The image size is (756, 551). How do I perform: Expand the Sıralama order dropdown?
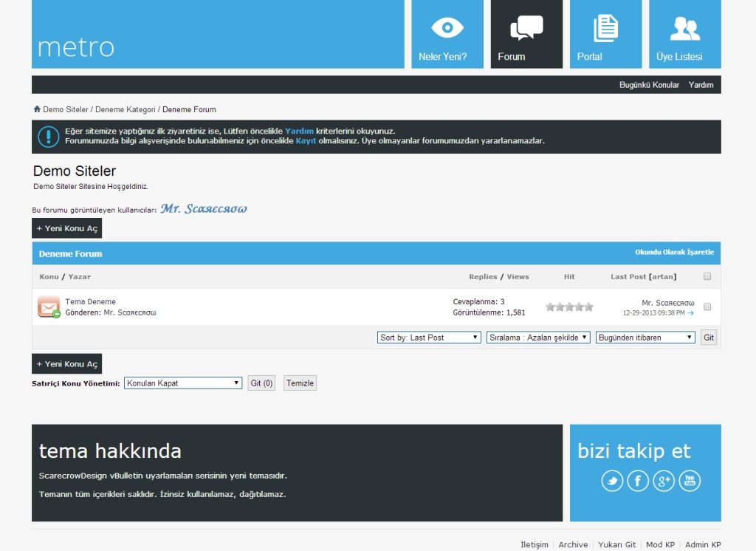pos(538,338)
